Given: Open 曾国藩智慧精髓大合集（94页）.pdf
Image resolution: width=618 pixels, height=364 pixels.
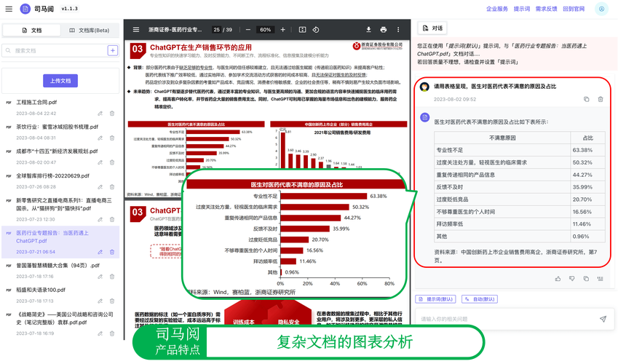Looking at the screenshot, I should [x=58, y=266].
